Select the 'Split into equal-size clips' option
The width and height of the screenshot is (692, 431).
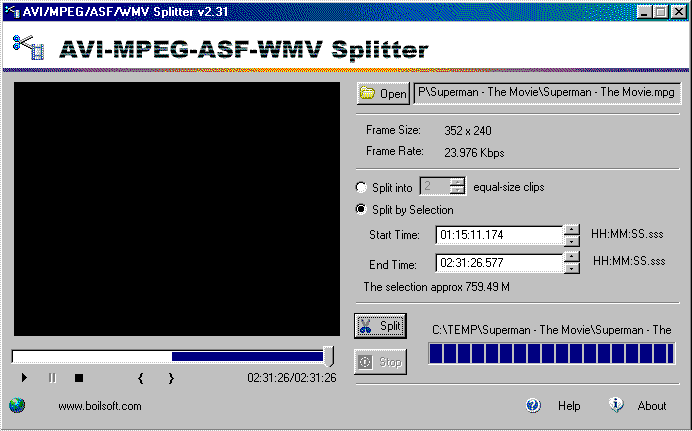[x=362, y=187]
